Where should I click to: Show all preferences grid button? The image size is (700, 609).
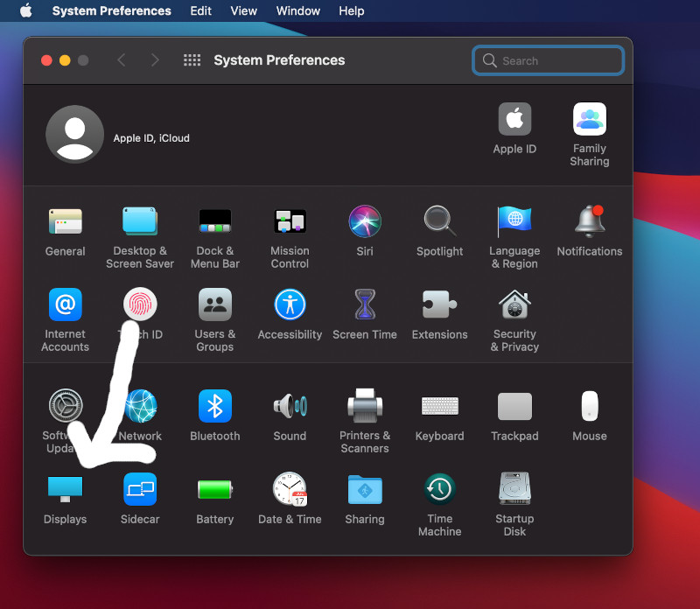192,59
